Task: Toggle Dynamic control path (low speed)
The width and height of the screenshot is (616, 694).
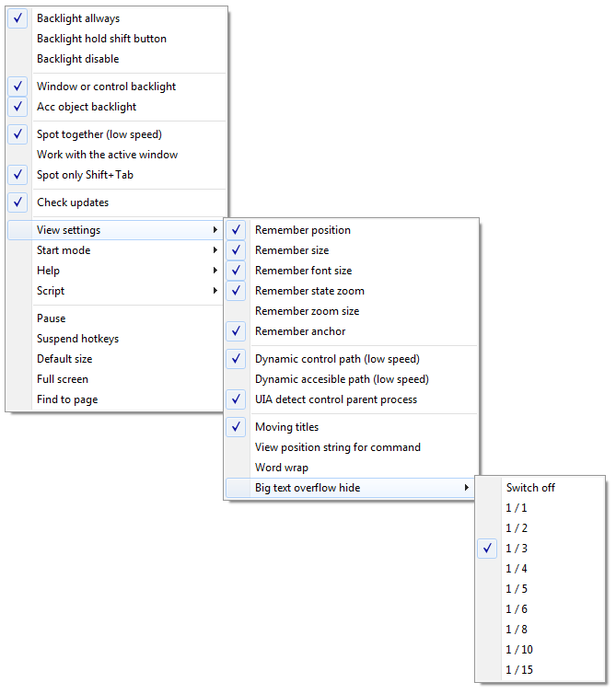Action: (x=352, y=359)
